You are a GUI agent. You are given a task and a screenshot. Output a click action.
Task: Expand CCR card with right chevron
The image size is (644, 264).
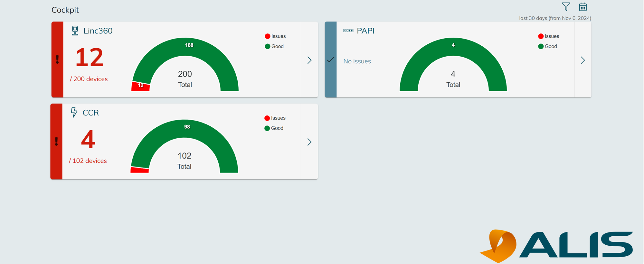(309, 142)
